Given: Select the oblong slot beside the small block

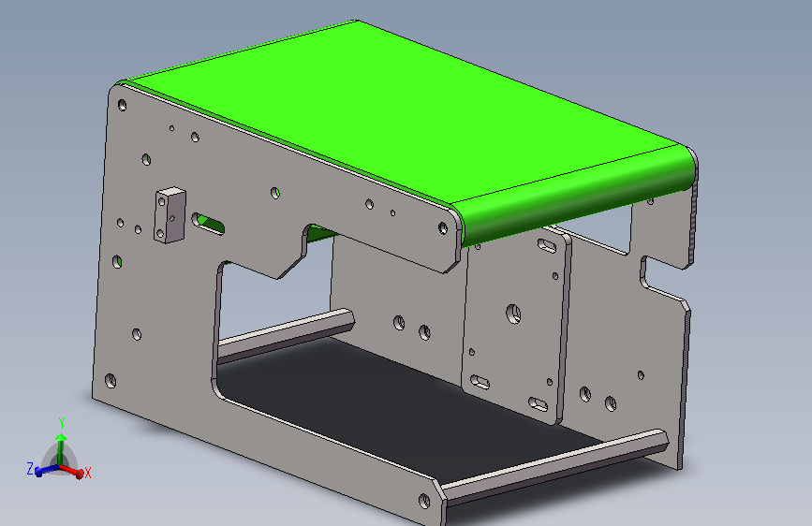Looking at the screenshot, I should coord(208,224).
